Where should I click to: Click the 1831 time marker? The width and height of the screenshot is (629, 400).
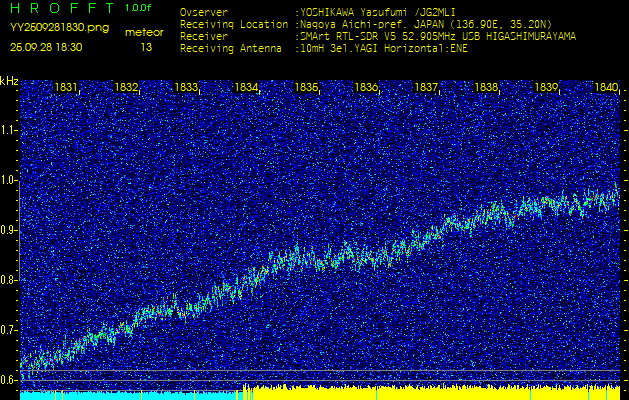click(x=67, y=88)
